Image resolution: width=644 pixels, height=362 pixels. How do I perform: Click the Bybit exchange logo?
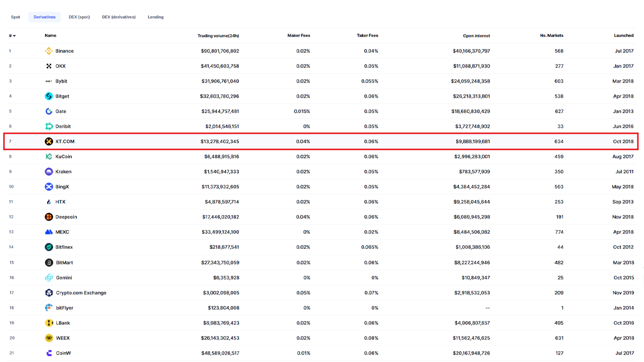pos(49,81)
